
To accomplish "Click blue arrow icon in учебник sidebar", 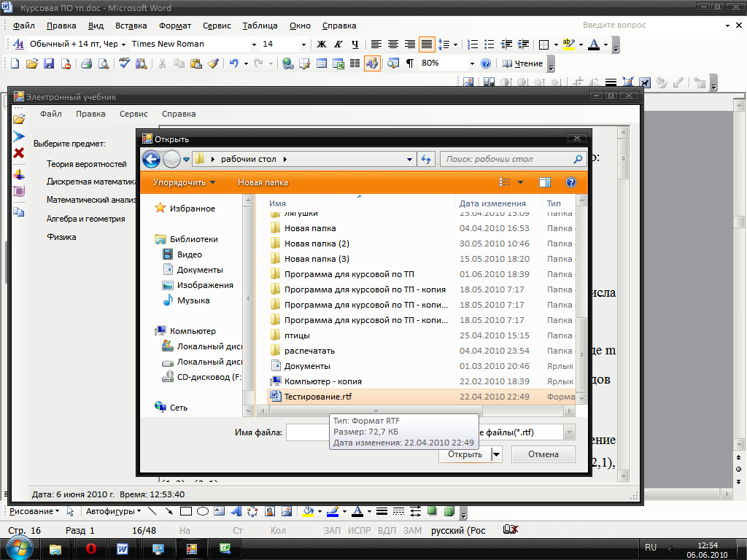I will pos(18,136).
